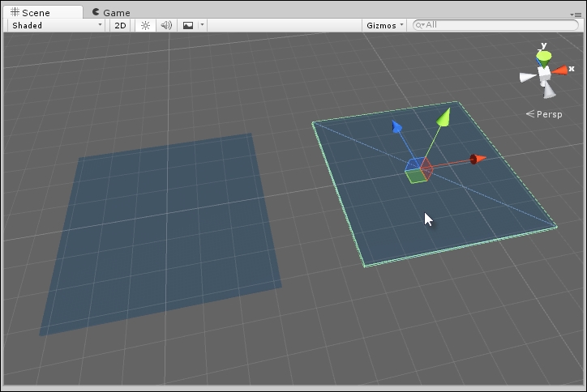
Task: Click the scene search field
Action: point(495,25)
